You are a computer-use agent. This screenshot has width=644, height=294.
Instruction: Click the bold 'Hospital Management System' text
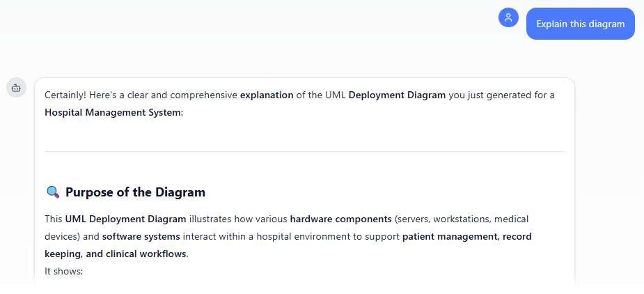pos(112,112)
